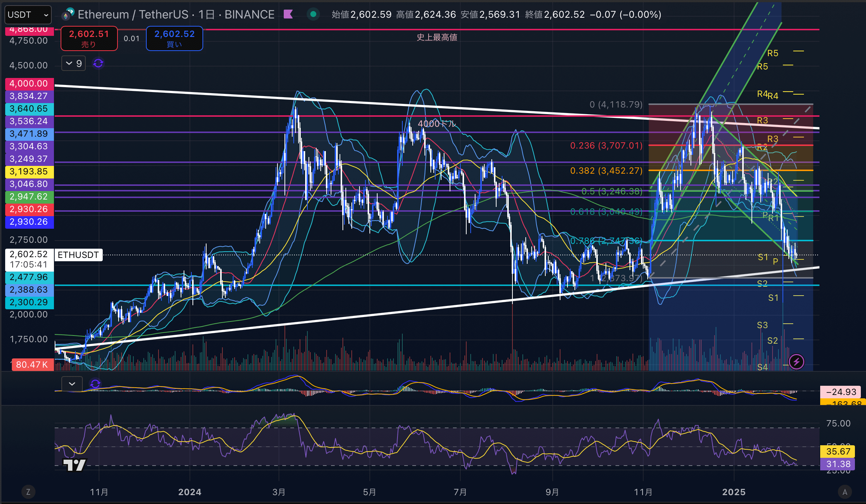Click the 2,300.29 cyan price label

point(29,302)
